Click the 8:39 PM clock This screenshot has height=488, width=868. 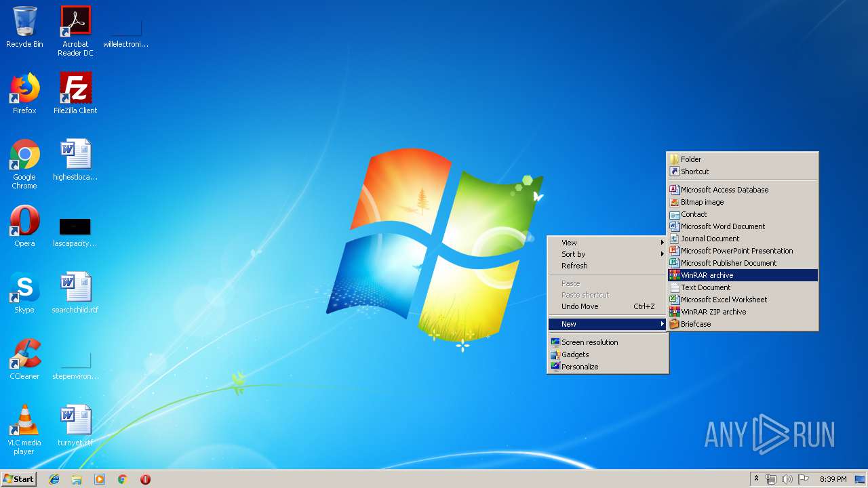click(x=833, y=479)
